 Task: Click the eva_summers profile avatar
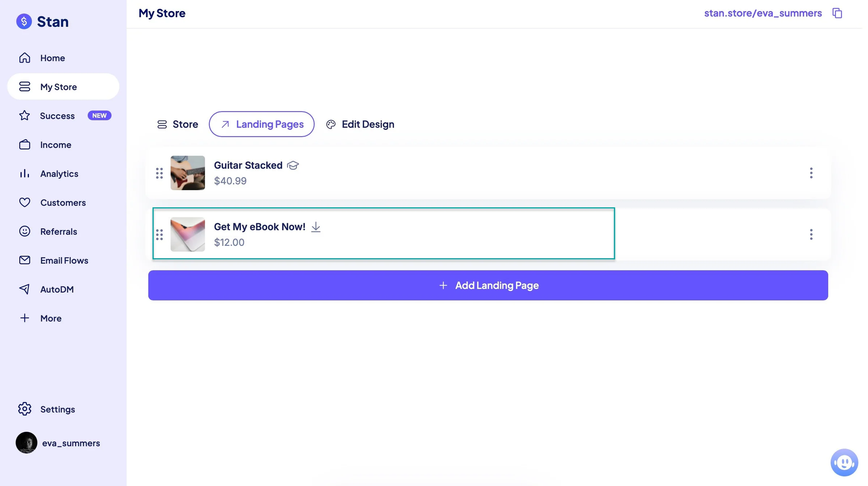[x=26, y=443]
